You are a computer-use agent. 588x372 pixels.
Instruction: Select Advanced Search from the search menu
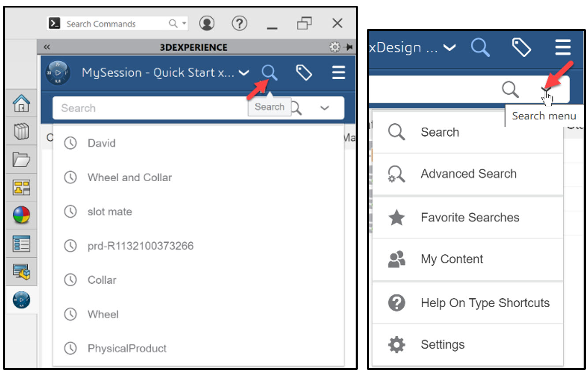tap(468, 174)
